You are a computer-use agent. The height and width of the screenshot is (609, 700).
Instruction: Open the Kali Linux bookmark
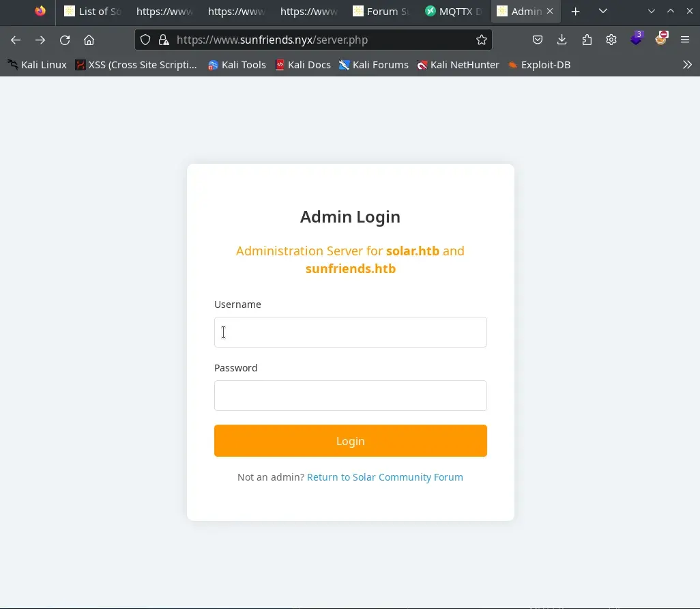pyautogui.click(x=38, y=65)
